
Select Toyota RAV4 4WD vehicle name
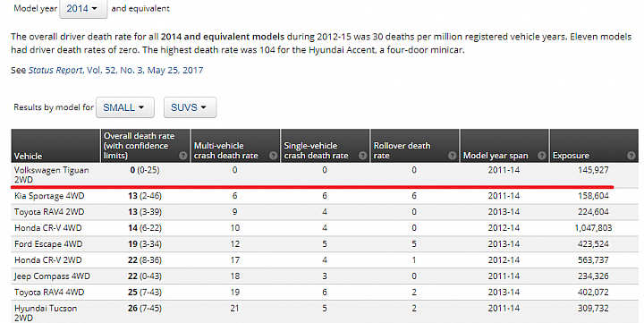49,293
